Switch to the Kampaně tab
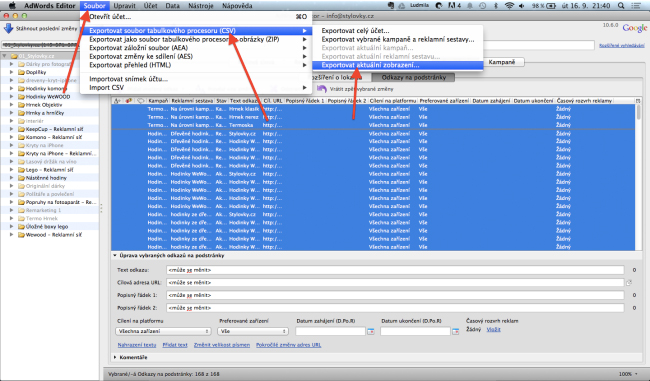650x381 pixels. pyautogui.click(x=502, y=62)
